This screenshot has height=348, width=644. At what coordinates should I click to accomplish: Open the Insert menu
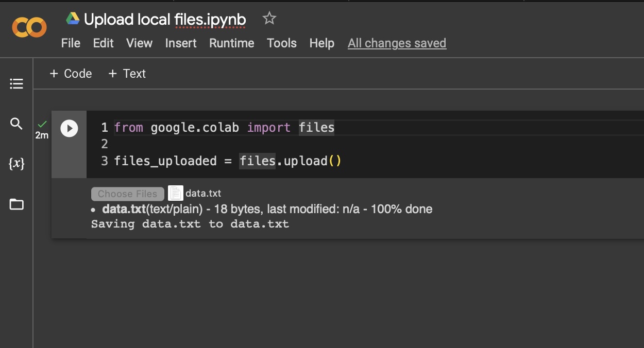[x=181, y=43]
